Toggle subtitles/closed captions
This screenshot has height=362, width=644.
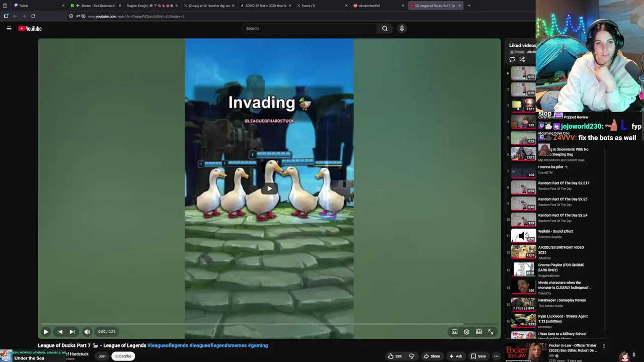(x=454, y=332)
